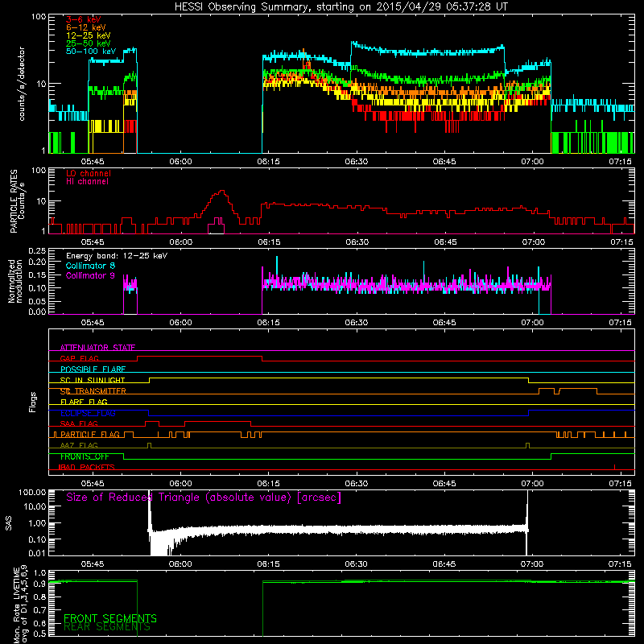The image size is (644, 644).
Task: Click the green 'FRONTS_OFF' label
Action: [85, 456]
